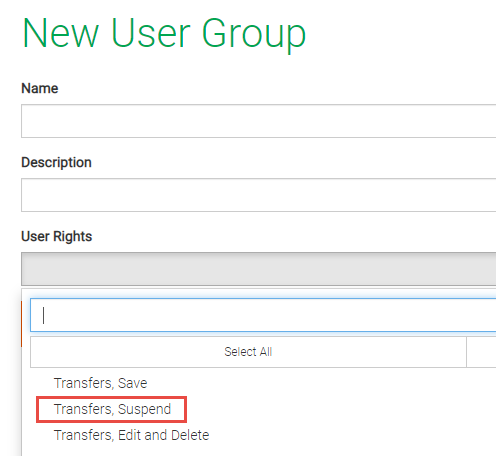Place the cursor in the filter input above Select All
This screenshot has height=456, width=496.
[x=263, y=315]
